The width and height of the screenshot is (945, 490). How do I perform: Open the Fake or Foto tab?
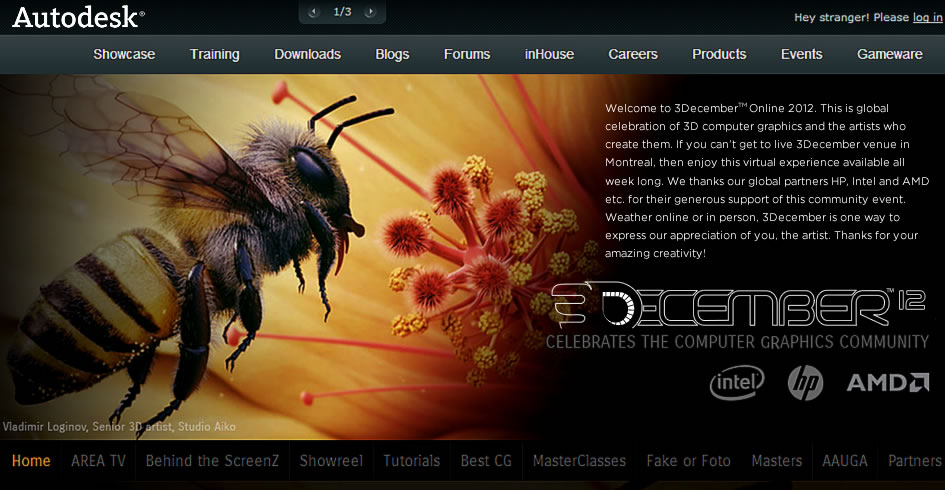[x=688, y=461]
